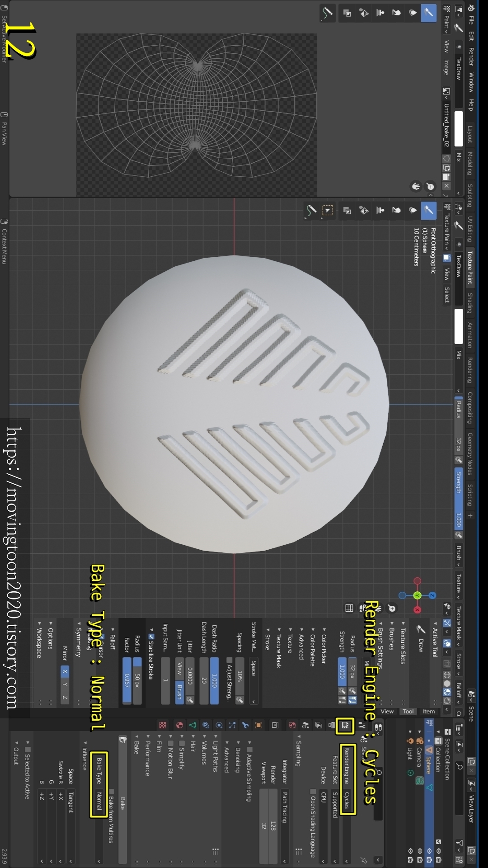Toggle Mirror Y symmetry button
Screen dimensions: 488x868
coord(65,684)
